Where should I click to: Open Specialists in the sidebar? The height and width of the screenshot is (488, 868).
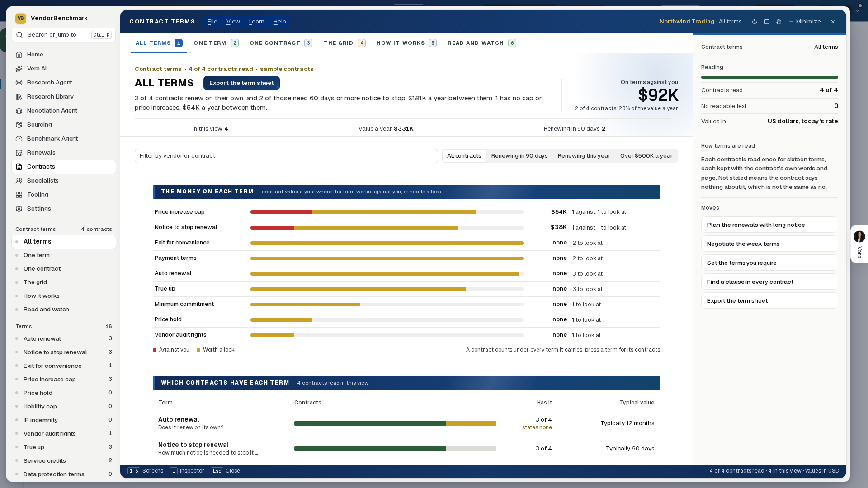(x=64, y=181)
